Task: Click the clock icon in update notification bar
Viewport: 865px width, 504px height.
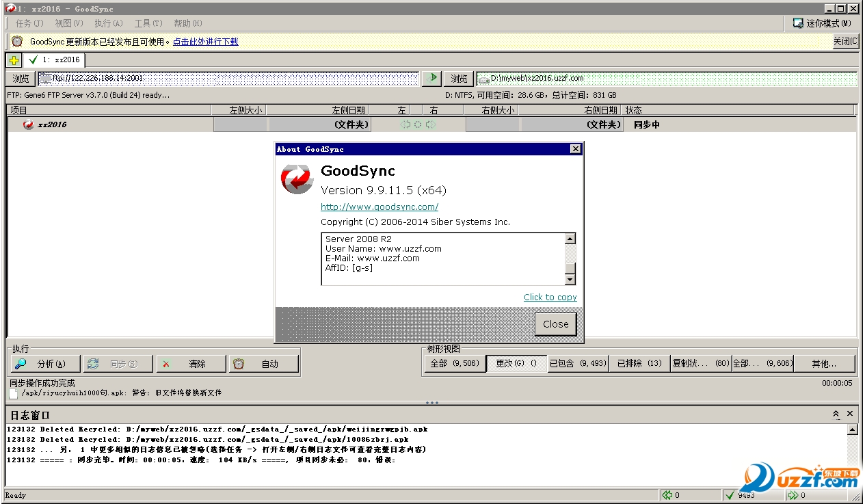Action: tap(17, 42)
